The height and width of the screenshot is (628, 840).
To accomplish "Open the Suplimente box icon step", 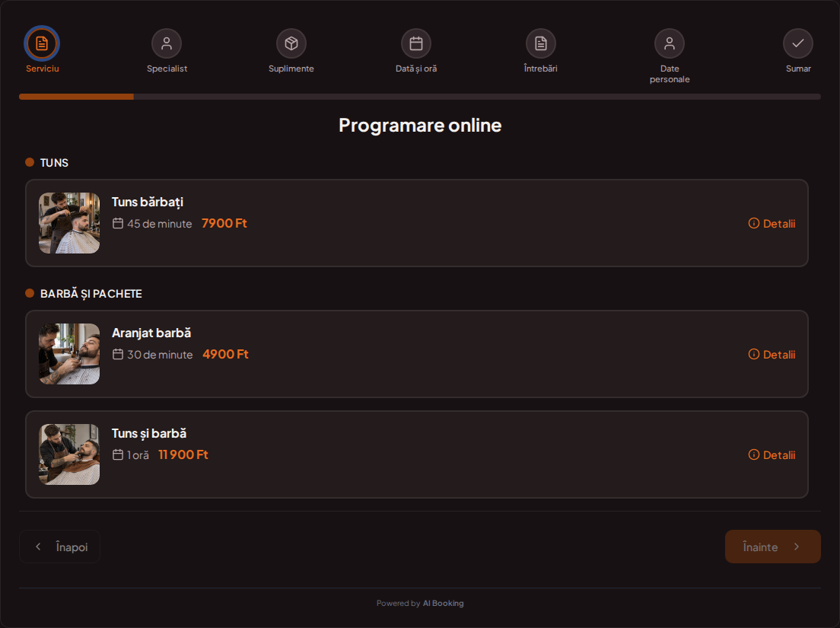I will point(291,43).
